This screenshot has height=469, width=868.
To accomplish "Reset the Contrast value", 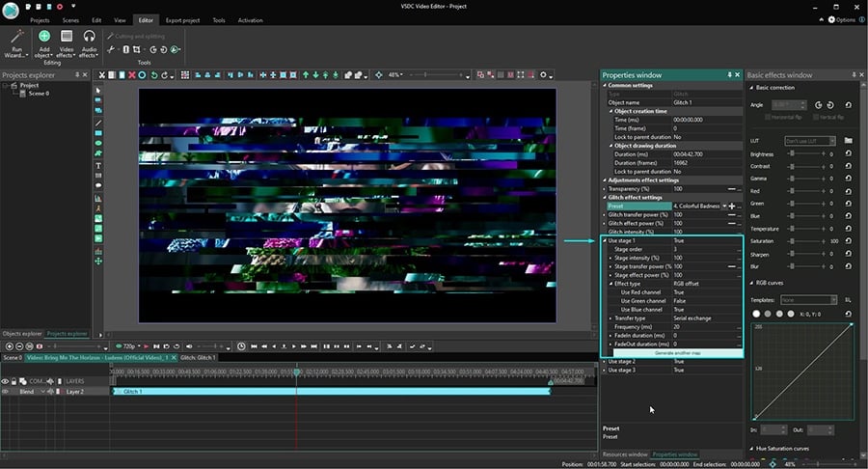I will [x=848, y=166].
